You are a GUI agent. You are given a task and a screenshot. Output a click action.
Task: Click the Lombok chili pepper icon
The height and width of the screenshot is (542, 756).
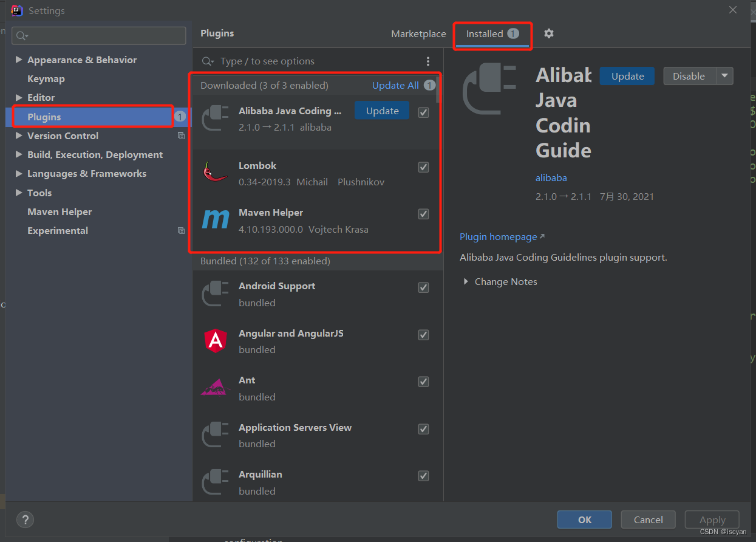pos(215,173)
